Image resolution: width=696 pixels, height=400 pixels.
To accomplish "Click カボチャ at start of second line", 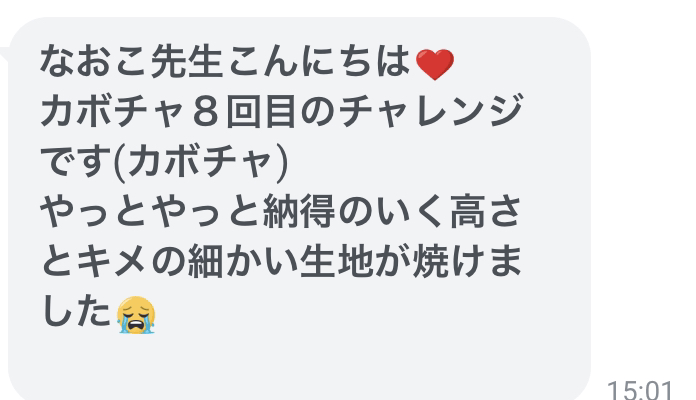I will click(113, 111).
